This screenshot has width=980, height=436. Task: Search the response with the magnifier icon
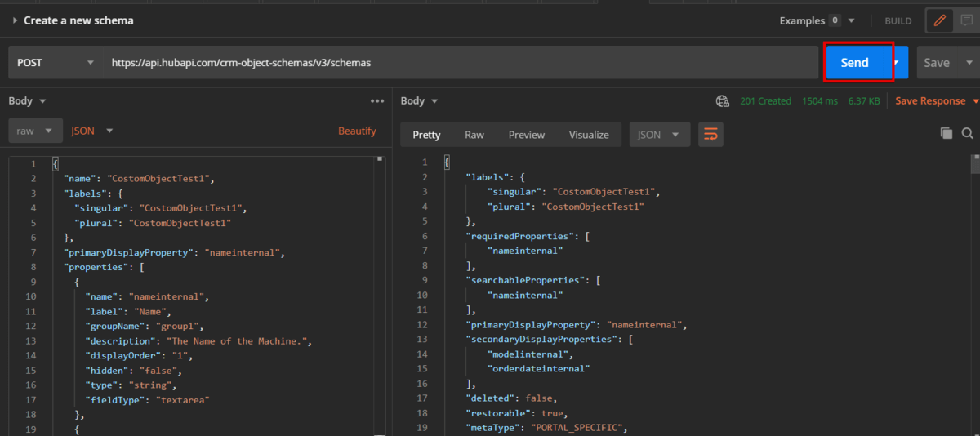click(x=968, y=133)
